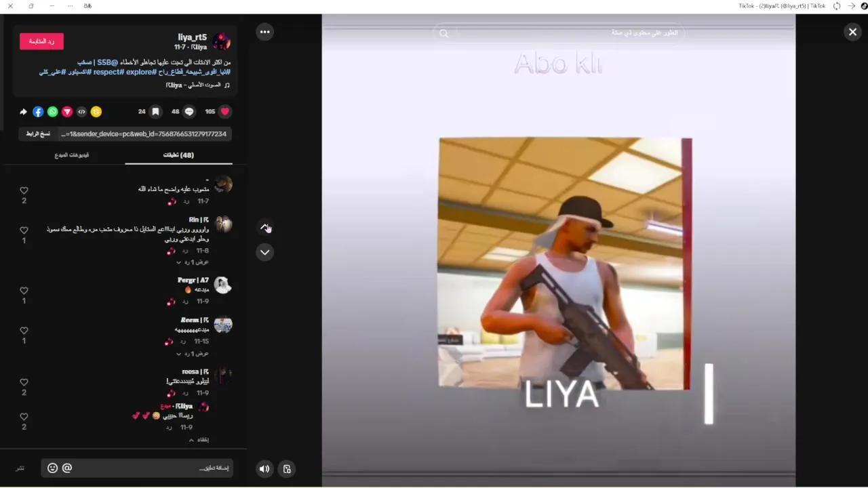This screenshot has height=488, width=868.
Task: Open Reem's profile avatar
Action: coord(223,325)
